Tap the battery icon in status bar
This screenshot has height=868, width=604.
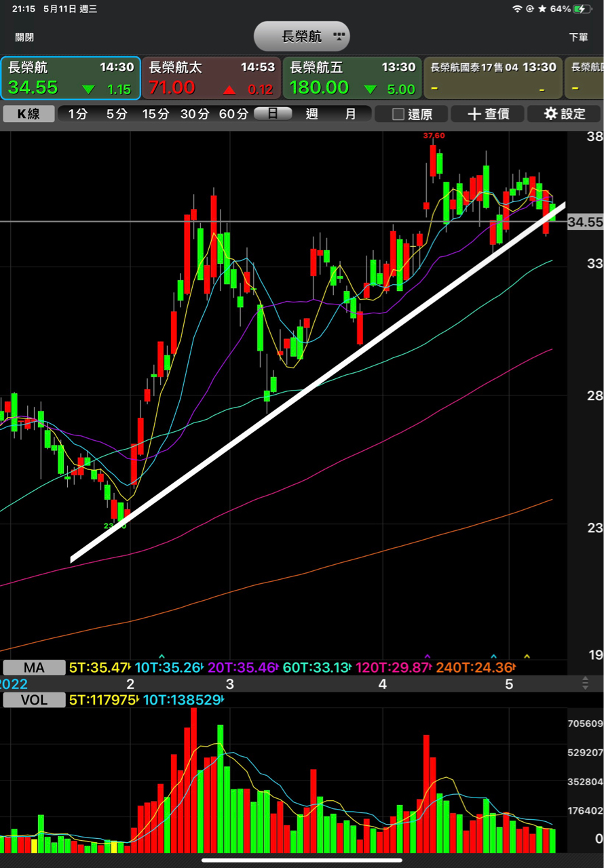click(582, 9)
